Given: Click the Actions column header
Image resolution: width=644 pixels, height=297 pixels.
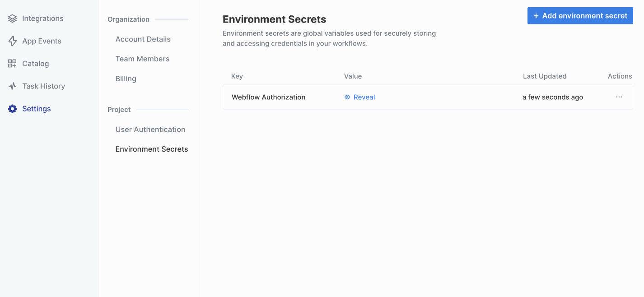Looking at the screenshot, I should coord(620,76).
